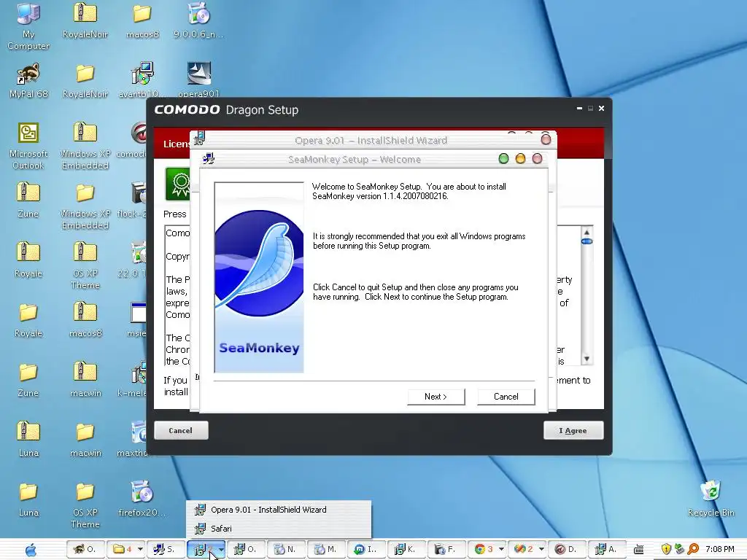Switch to the F. taskbar button

click(446, 550)
